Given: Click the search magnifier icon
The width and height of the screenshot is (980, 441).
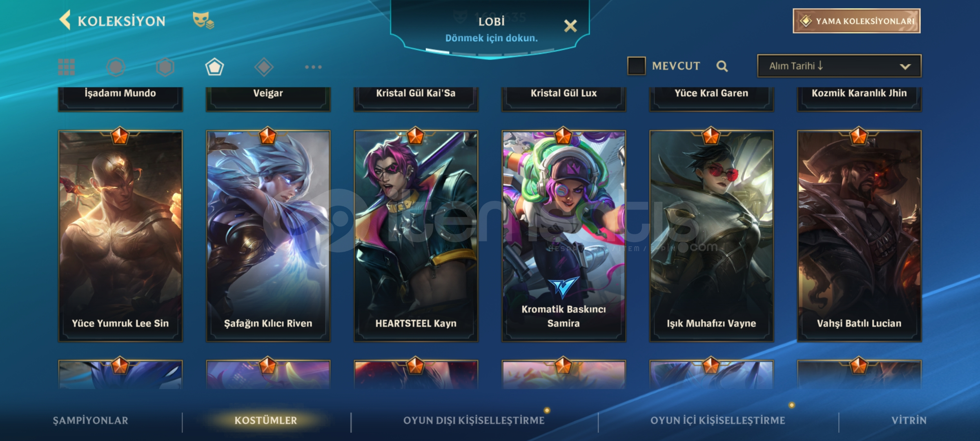Looking at the screenshot, I should [722, 66].
